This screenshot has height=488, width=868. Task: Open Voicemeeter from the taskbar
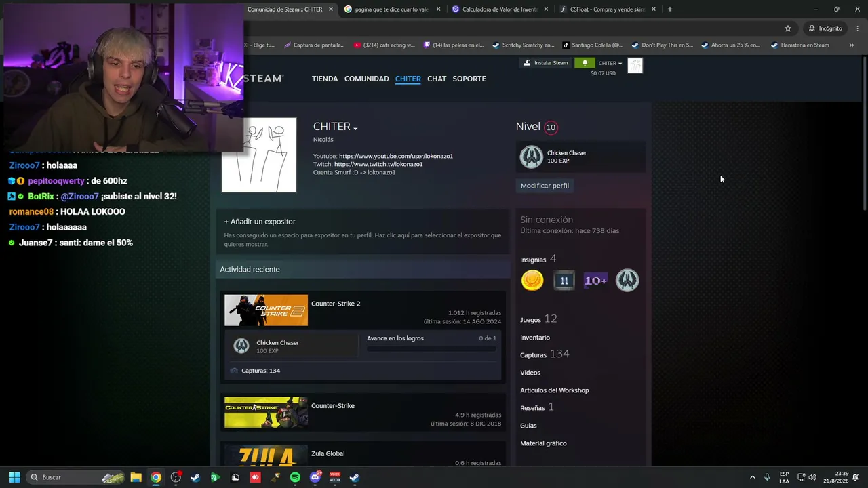334,477
